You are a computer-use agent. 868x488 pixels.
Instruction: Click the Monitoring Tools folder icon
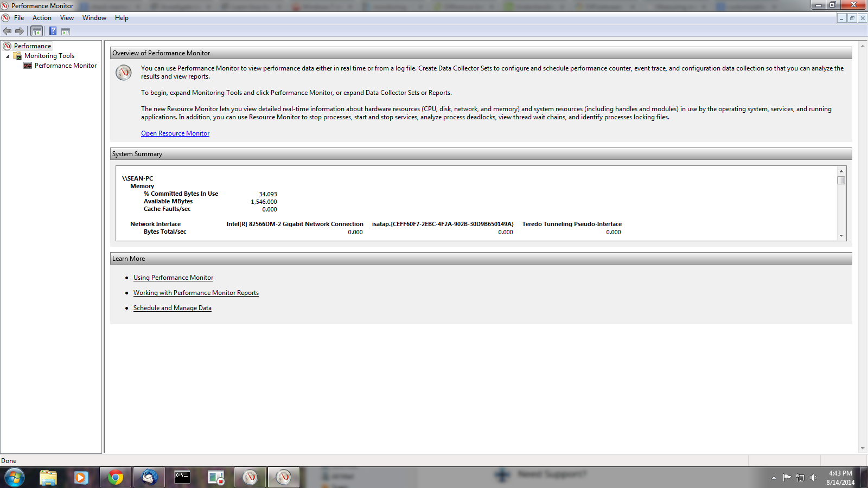click(17, 56)
